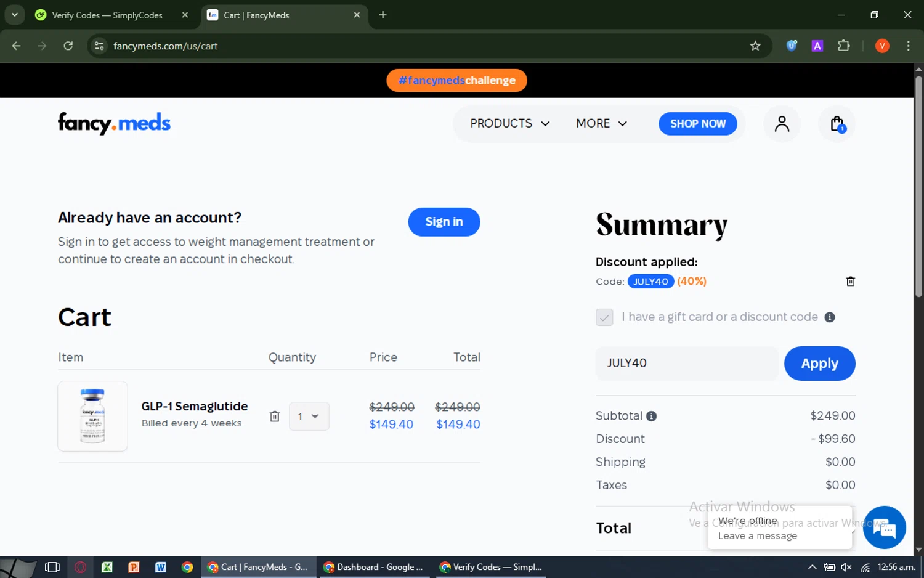Apply the discount code
924x578 pixels.
pos(820,364)
